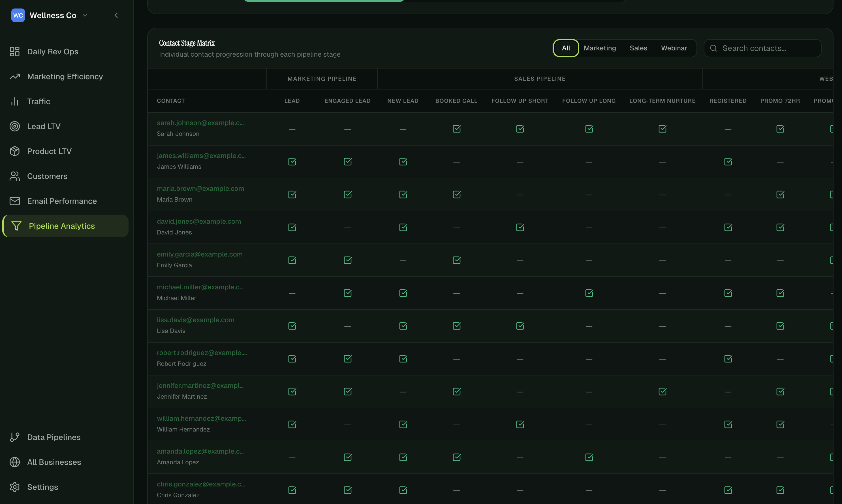Open amanda.lopez@example.c... contact link
842x504 pixels.
(200, 451)
